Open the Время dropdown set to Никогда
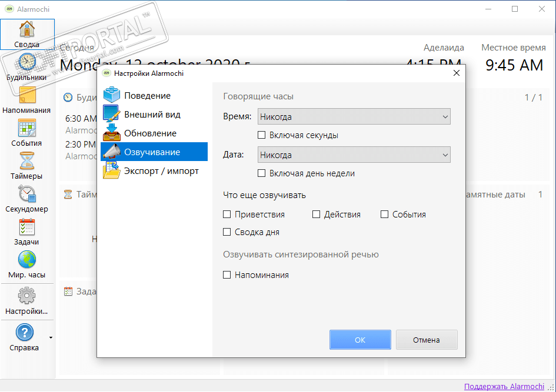The width and height of the screenshot is (556, 392). tap(354, 116)
